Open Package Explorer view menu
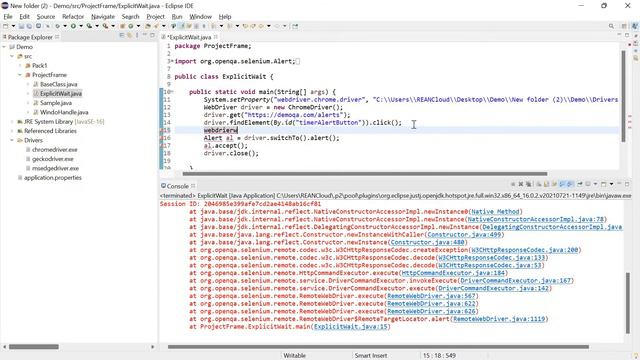Viewport: 640px width, 360px height. pos(137,36)
